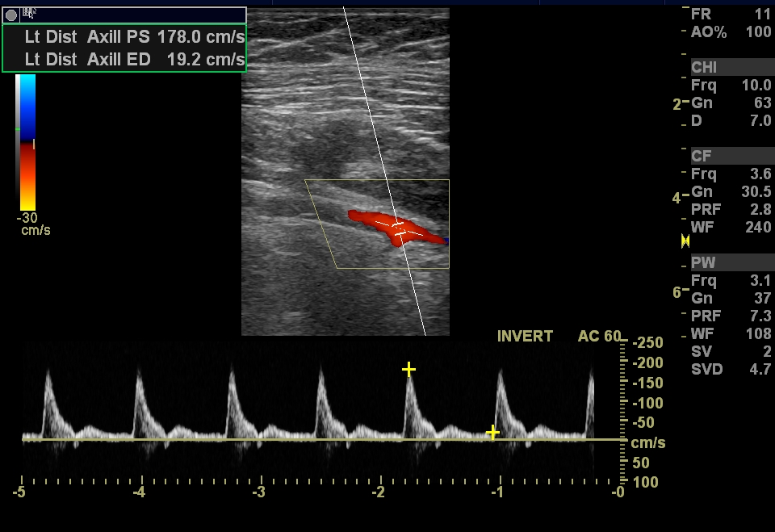Click the gray circle record indicator

click(x=11, y=15)
